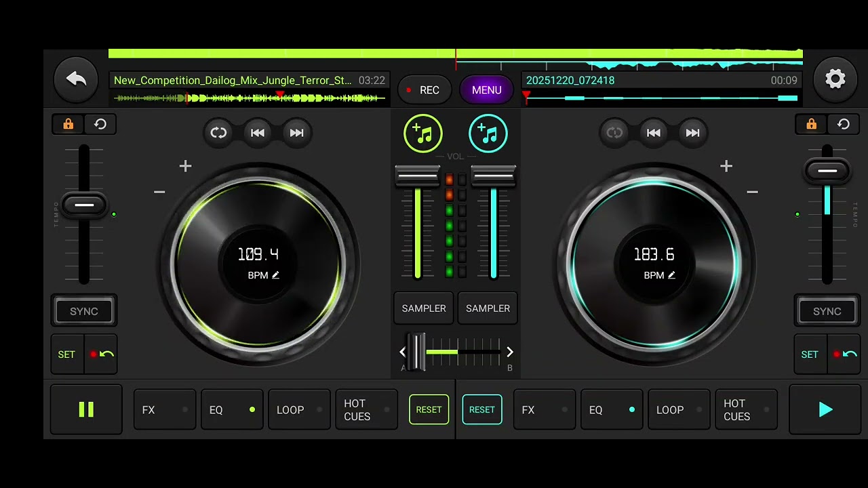Tap left deck cue return arrow
The image size is (868, 488).
click(x=101, y=354)
